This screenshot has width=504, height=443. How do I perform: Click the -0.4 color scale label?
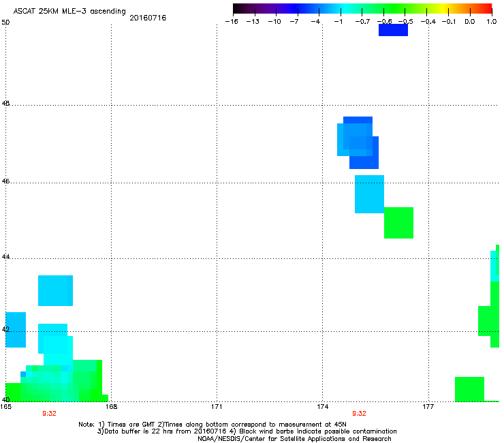pyautogui.click(x=428, y=22)
